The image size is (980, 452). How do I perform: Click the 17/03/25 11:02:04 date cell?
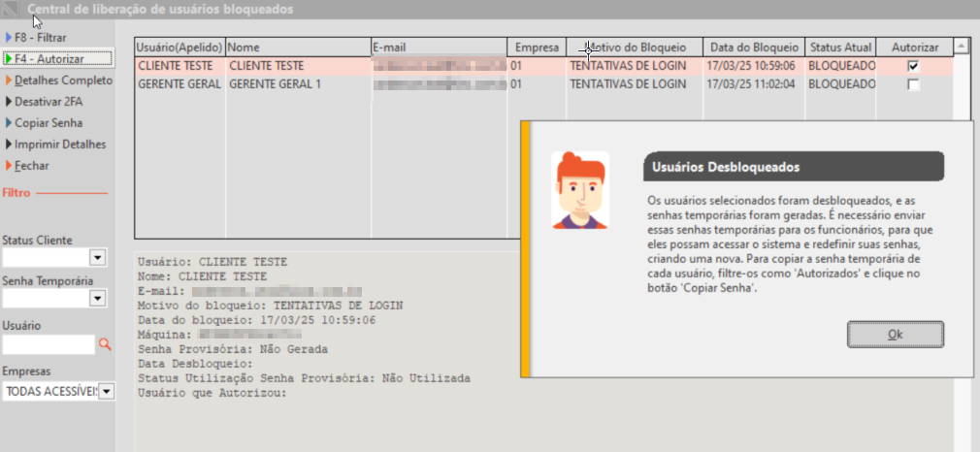754,84
